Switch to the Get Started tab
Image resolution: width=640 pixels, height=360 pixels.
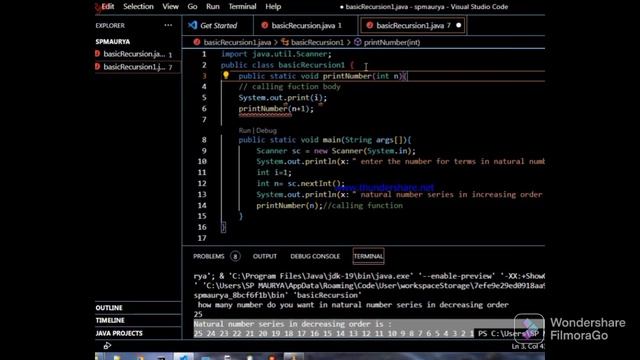[x=218, y=25]
